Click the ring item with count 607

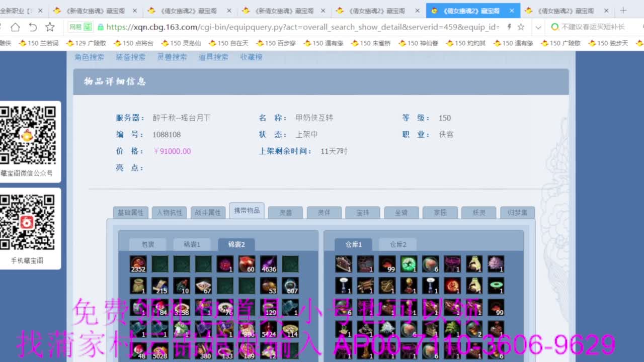[290, 286]
